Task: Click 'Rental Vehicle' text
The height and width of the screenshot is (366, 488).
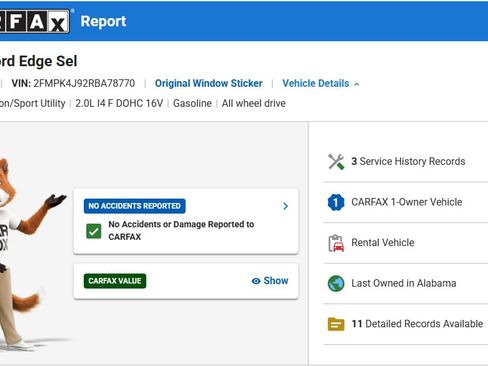Action: tap(383, 243)
